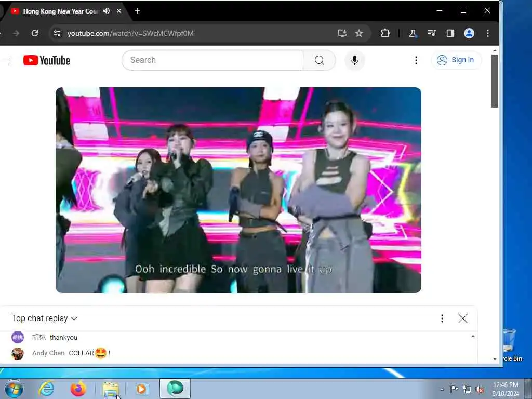
Task: Install app icon in address bar
Action: point(342,33)
